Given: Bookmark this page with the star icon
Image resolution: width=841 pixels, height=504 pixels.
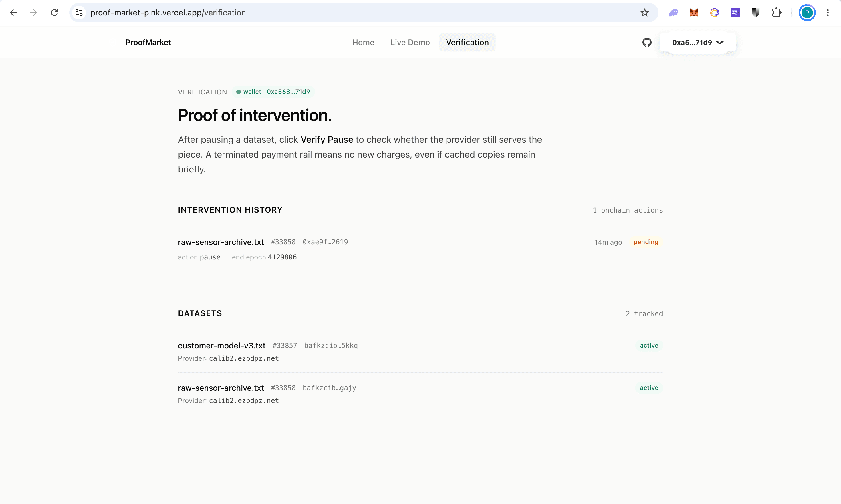Looking at the screenshot, I should (645, 13).
